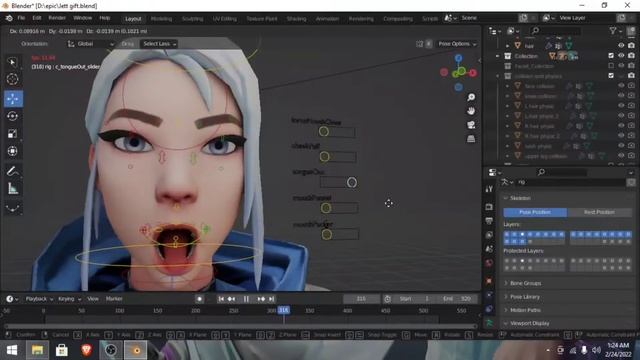This screenshot has height=360, width=640.
Task: Select the Measure tool
Action: click(13, 189)
